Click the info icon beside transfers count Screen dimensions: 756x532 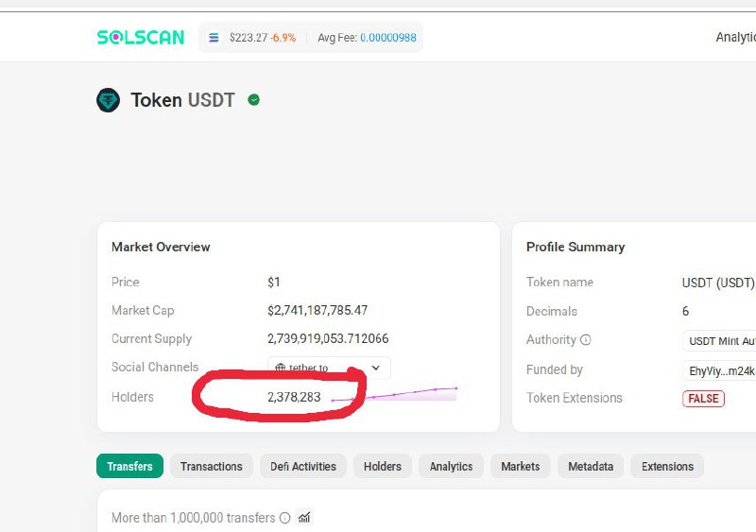[284, 518]
